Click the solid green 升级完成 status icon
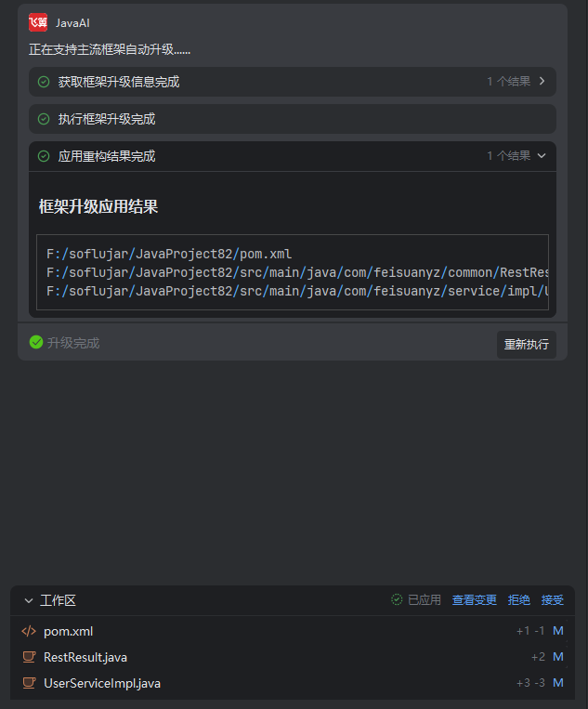Viewport: 588px width, 709px height. (36, 342)
